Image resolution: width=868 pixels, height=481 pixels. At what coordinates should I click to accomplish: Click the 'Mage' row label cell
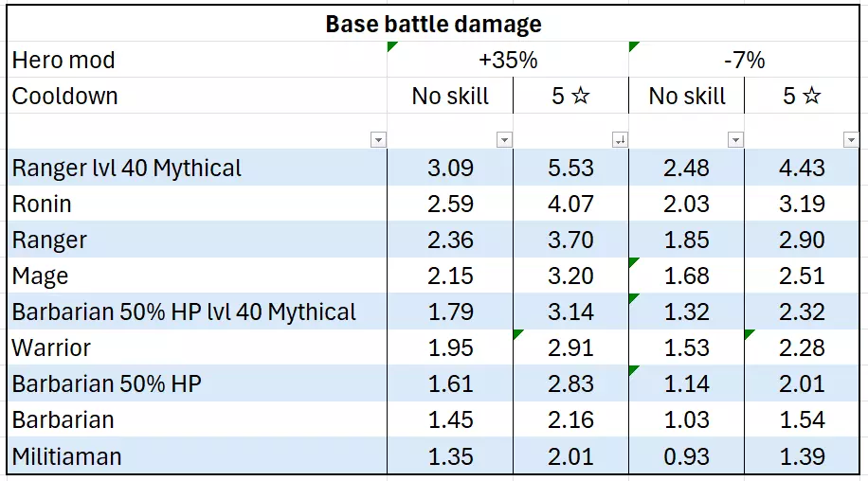pyautogui.click(x=41, y=276)
